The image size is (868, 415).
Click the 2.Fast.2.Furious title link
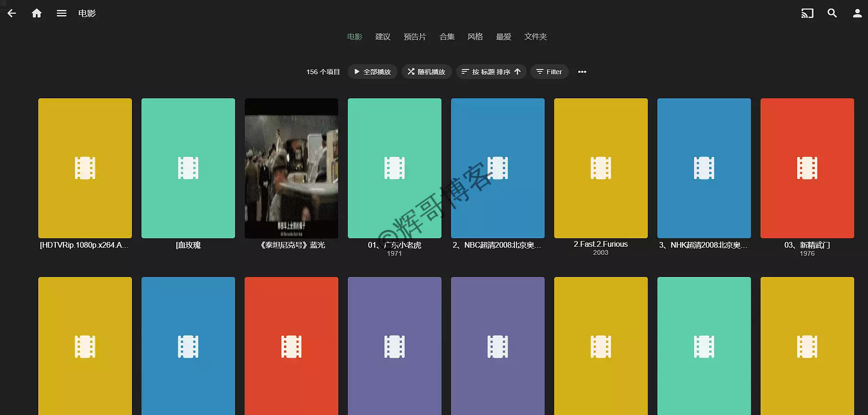click(601, 244)
